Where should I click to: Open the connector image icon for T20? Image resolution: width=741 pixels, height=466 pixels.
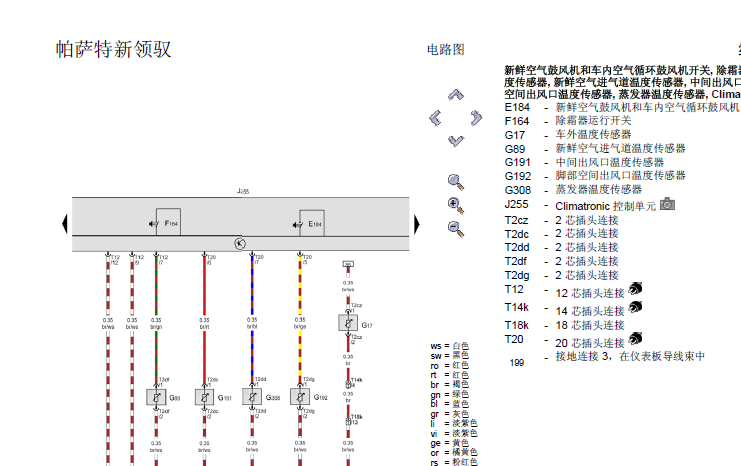click(x=636, y=338)
